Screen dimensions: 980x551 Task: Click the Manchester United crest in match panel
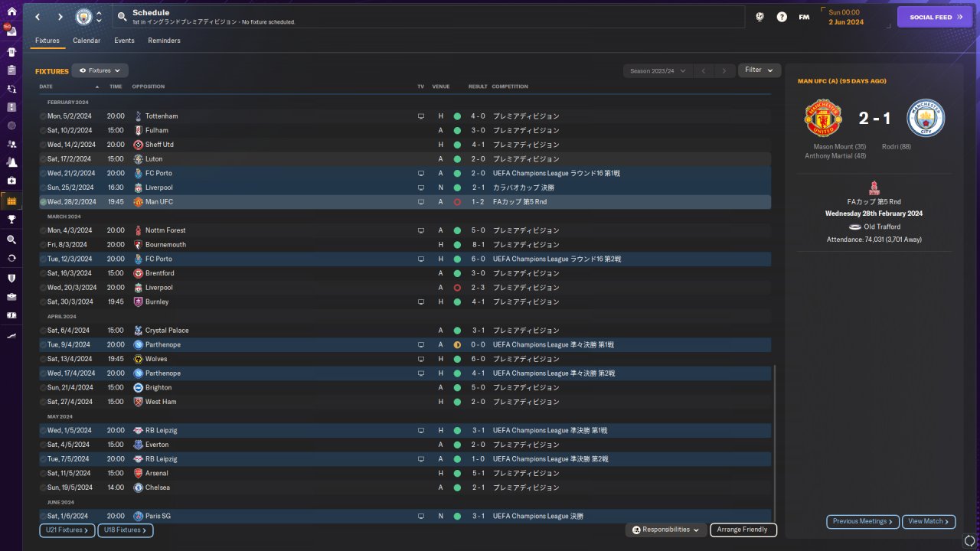[x=823, y=118]
